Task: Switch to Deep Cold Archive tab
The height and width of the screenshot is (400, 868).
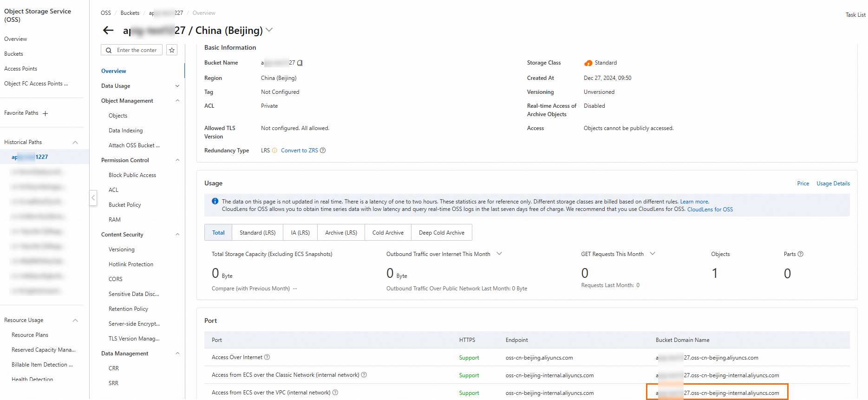Action: pyautogui.click(x=442, y=232)
